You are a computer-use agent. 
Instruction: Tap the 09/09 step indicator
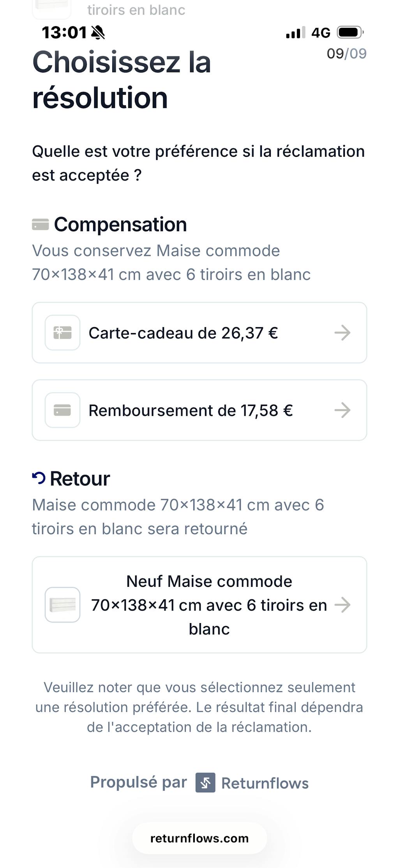(x=346, y=54)
